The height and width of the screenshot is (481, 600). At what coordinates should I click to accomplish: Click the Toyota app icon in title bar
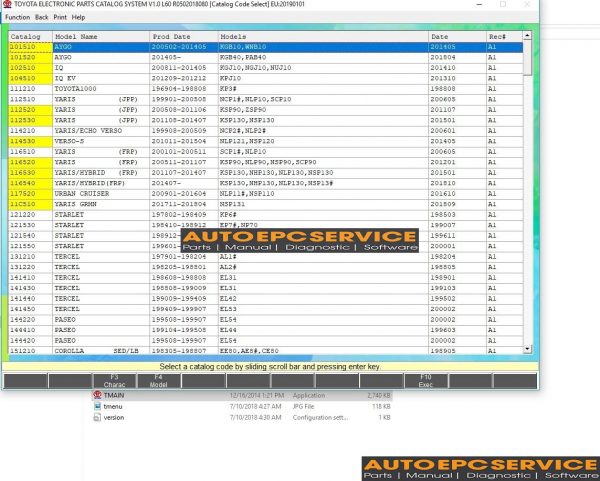(x=7, y=4)
